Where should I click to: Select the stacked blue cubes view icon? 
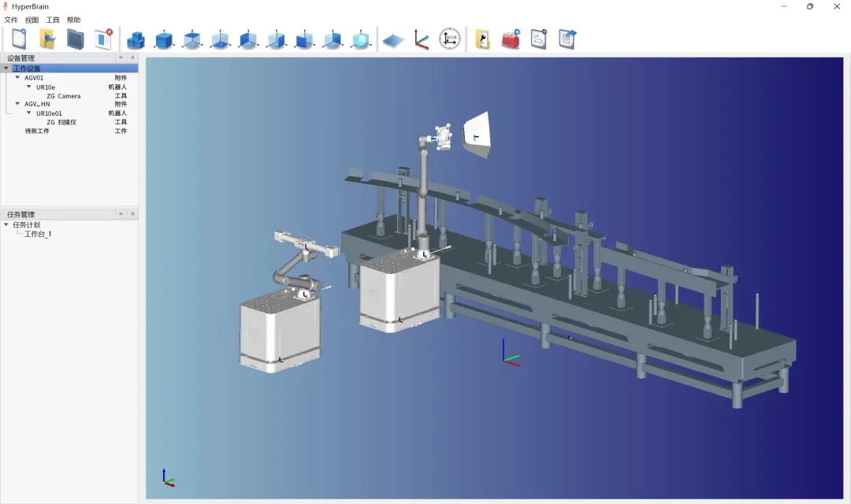point(136,39)
